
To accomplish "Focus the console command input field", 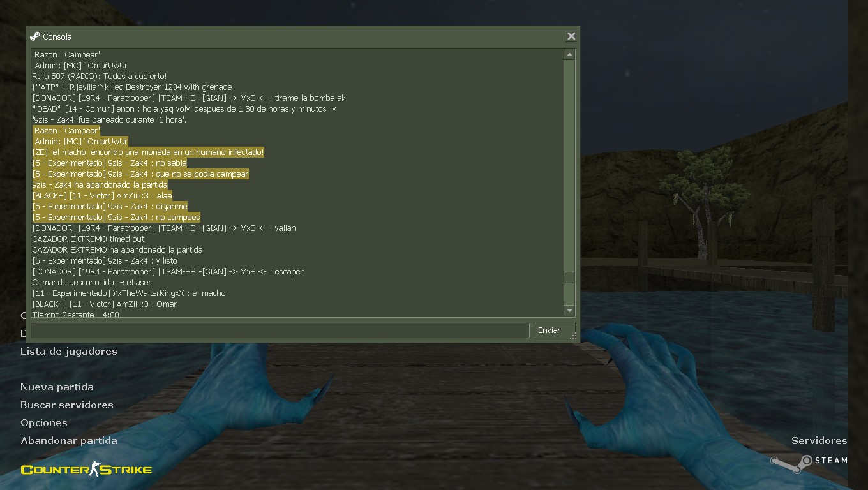I will pos(280,330).
